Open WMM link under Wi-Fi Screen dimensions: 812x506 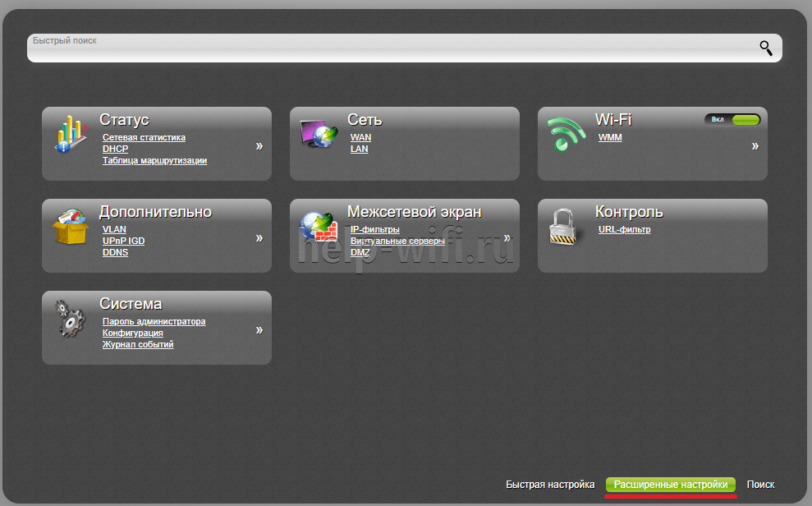point(610,137)
